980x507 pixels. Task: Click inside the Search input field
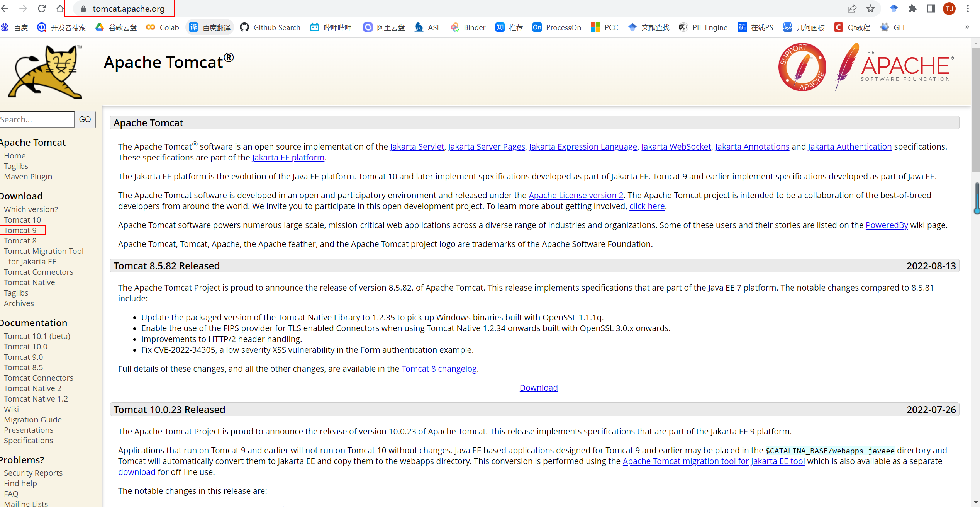tap(37, 119)
